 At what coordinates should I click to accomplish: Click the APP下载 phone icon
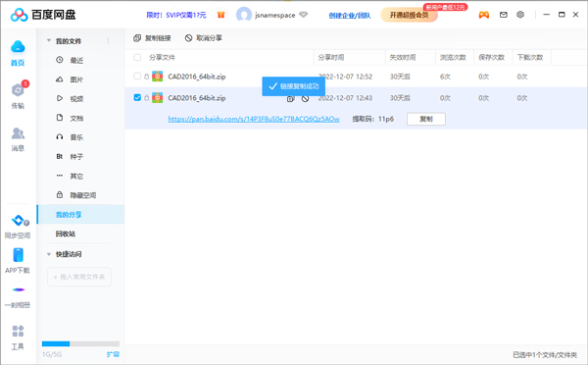pyautogui.click(x=18, y=254)
